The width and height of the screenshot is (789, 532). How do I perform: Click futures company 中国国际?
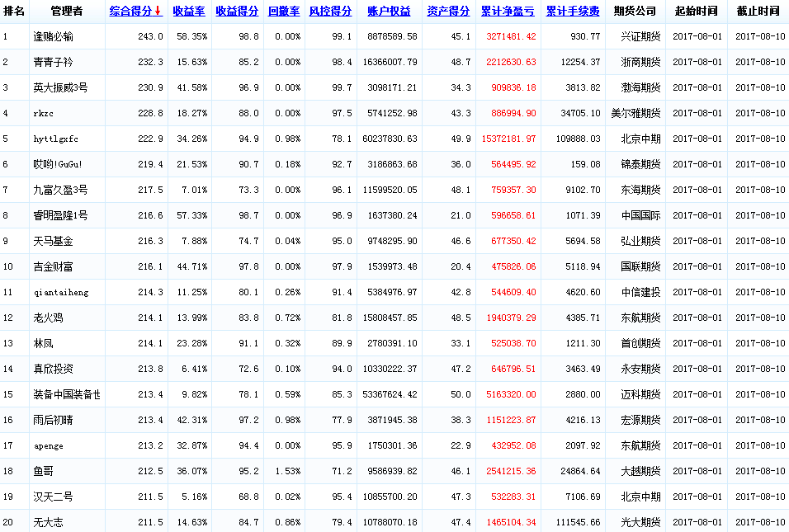[x=640, y=216]
